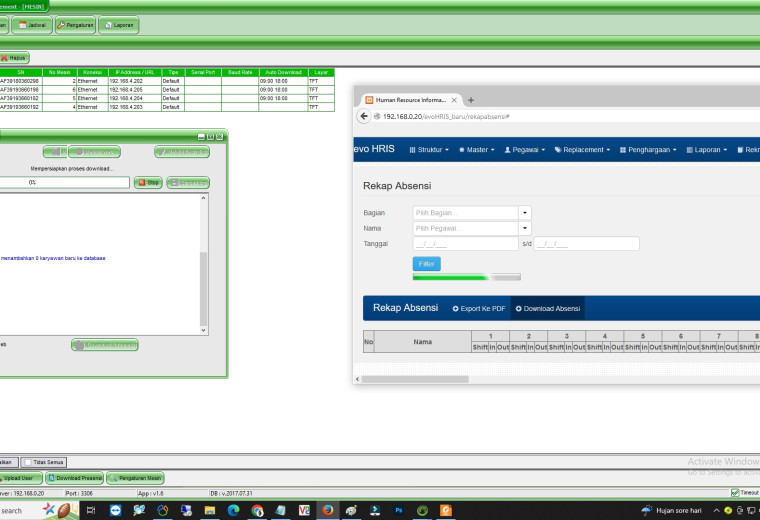Go back with the browser arrow
Screen dimensions: 760x520
tap(364, 116)
